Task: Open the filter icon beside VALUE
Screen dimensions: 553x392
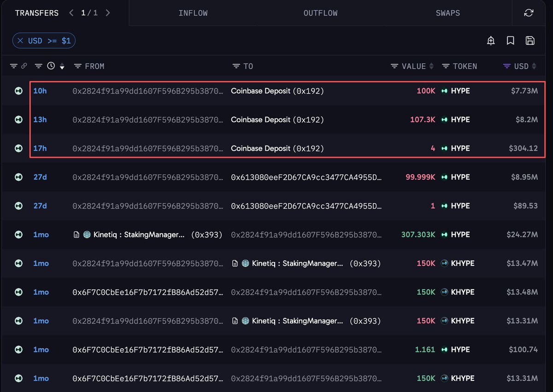Action: pos(394,66)
